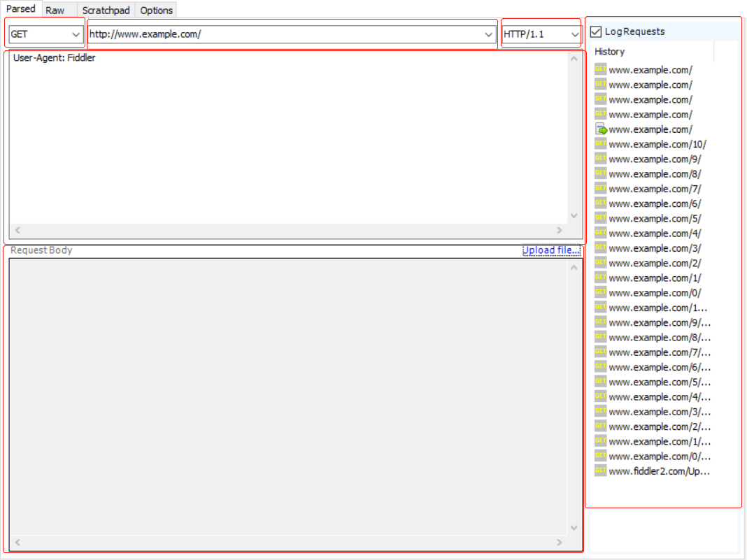Click down arrow on Request Body scrollbar
Screen dimensions: 747x560
(x=574, y=529)
